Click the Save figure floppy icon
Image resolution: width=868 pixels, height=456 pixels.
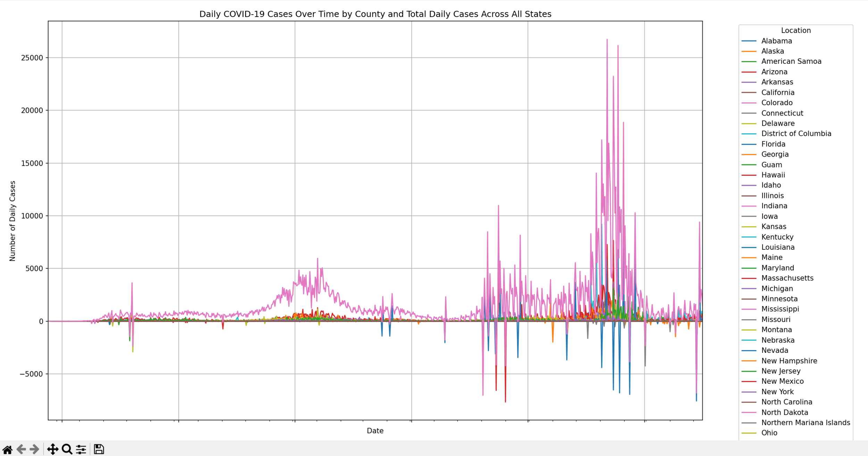tap(99, 449)
